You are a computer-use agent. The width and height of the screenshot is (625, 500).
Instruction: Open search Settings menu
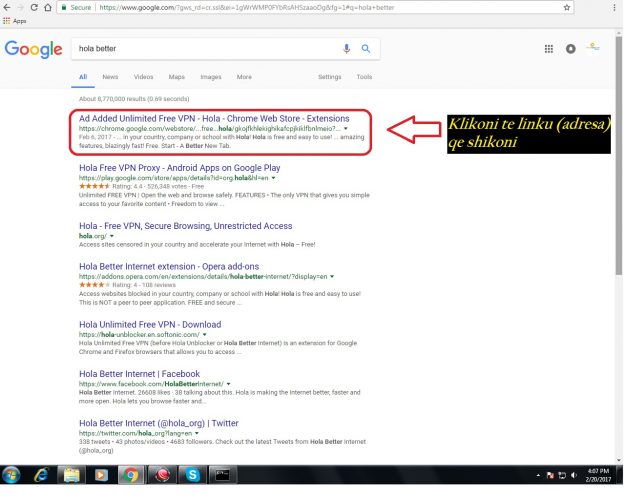coord(330,77)
